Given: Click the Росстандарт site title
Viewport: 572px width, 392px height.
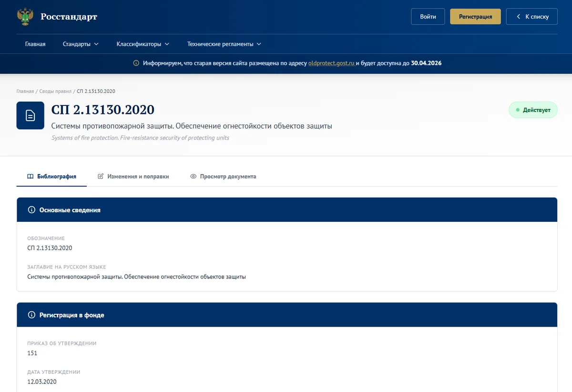Looking at the screenshot, I should pyautogui.click(x=69, y=17).
